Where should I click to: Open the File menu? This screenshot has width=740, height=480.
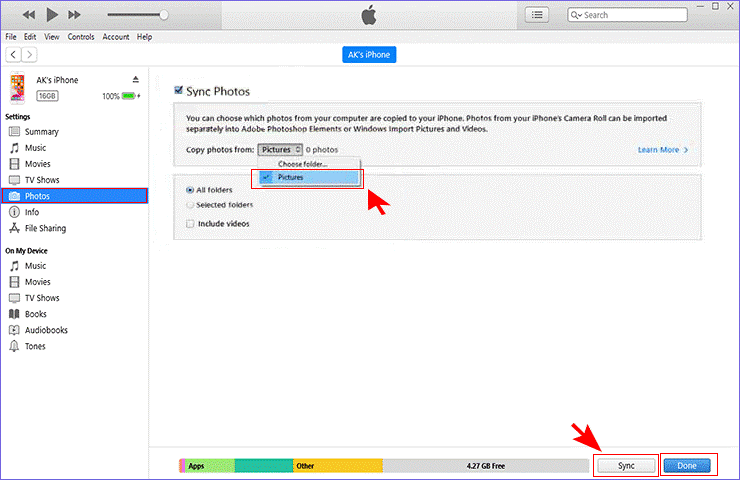click(11, 37)
